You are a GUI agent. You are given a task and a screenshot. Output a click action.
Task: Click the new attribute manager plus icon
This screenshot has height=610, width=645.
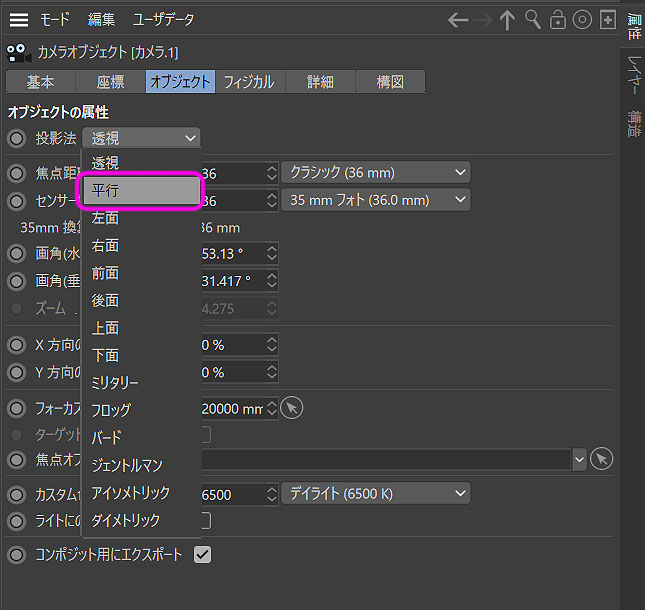[x=607, y=20]
